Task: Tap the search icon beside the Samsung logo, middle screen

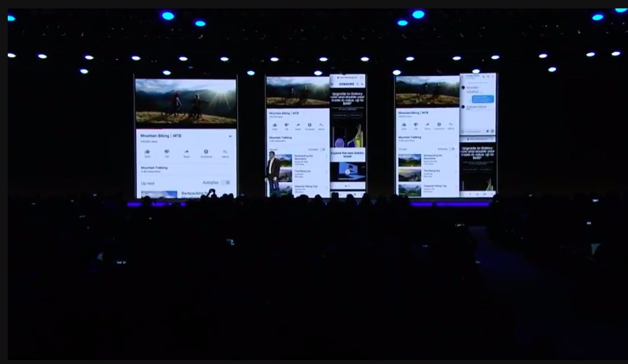Action: [x=358, y=84]
